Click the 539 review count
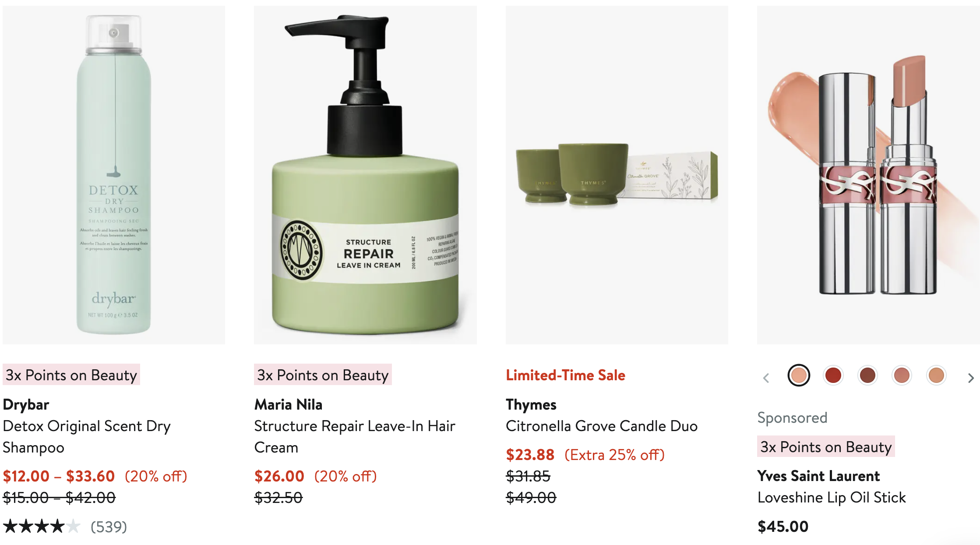The width and height of the screenshot is (980, 545). (109, 527)
